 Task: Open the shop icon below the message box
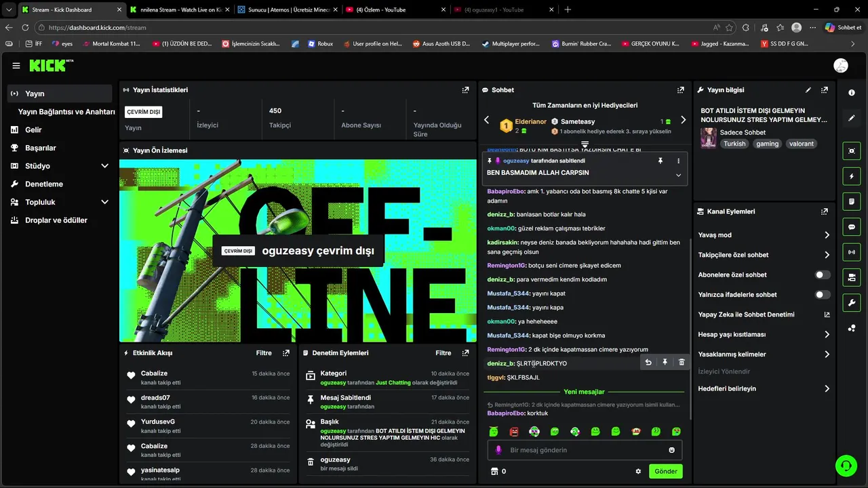click(x=494, y=471)
